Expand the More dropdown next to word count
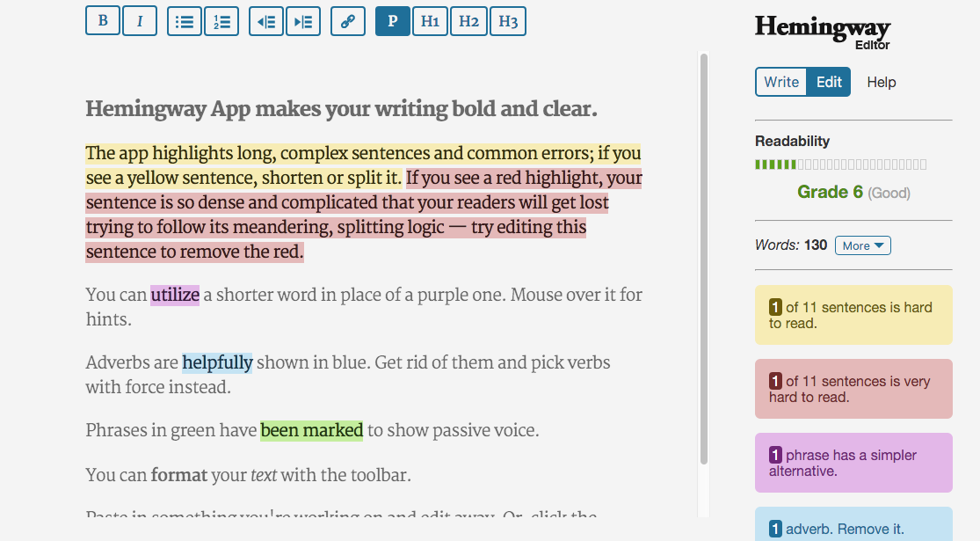 pyautogui.click(x=863, y=245)
